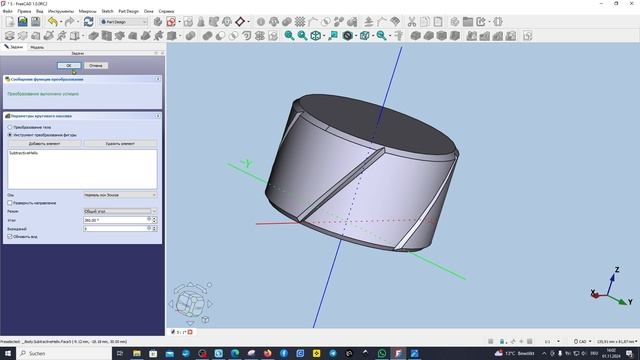Click the folder group icon in toolbar

(x=468, y=22)
